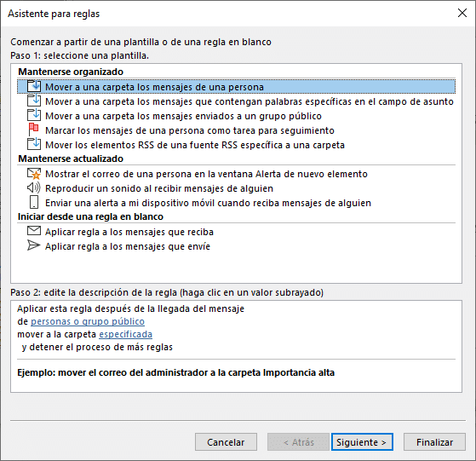This screenshot has height=461, width=476.
Task: Select 'Aplicar regla a los mensajes que reciba'
Action: click(129, 232)
